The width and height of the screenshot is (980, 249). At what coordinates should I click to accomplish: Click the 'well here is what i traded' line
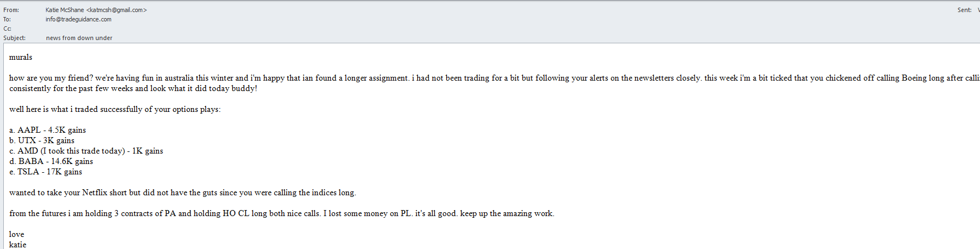(x=115, y=109)
